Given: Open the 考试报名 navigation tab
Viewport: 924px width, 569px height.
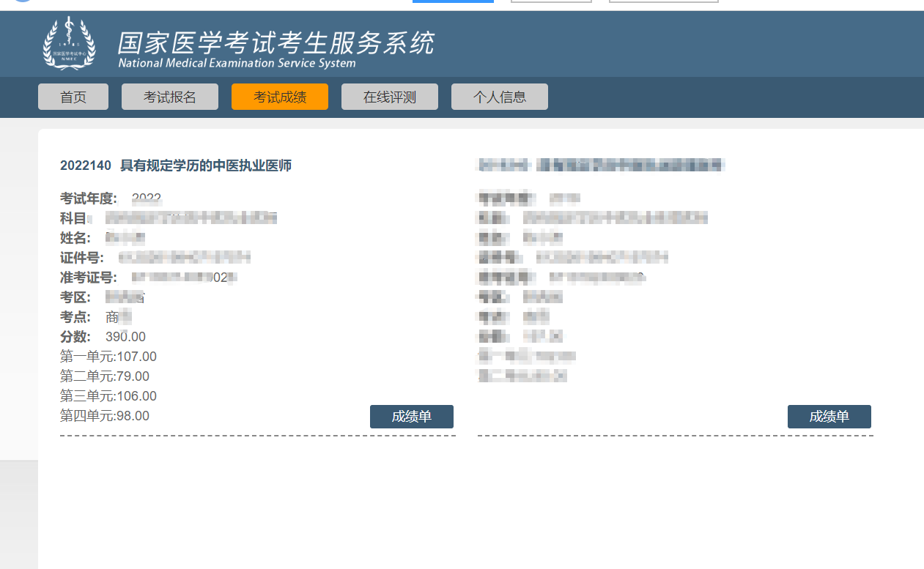Looking at the screenshot, I should [x=169, y=96].
